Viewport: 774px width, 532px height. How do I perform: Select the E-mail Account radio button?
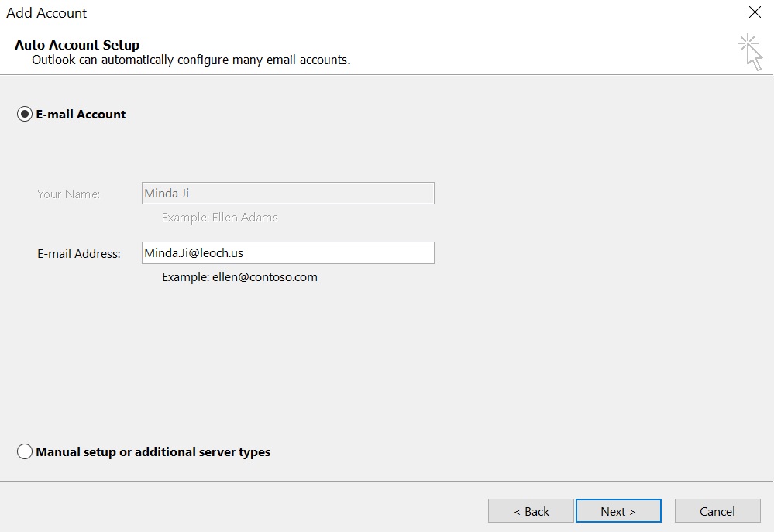24,114
